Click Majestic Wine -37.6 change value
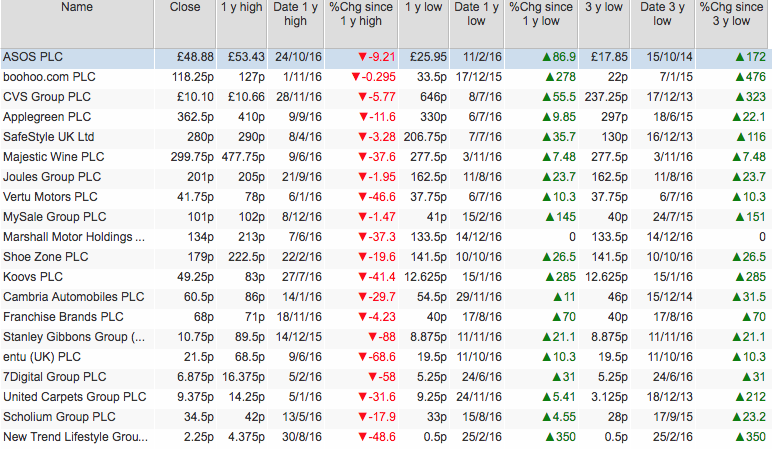This screenshot has width=772, height=451. pos(377,157)
